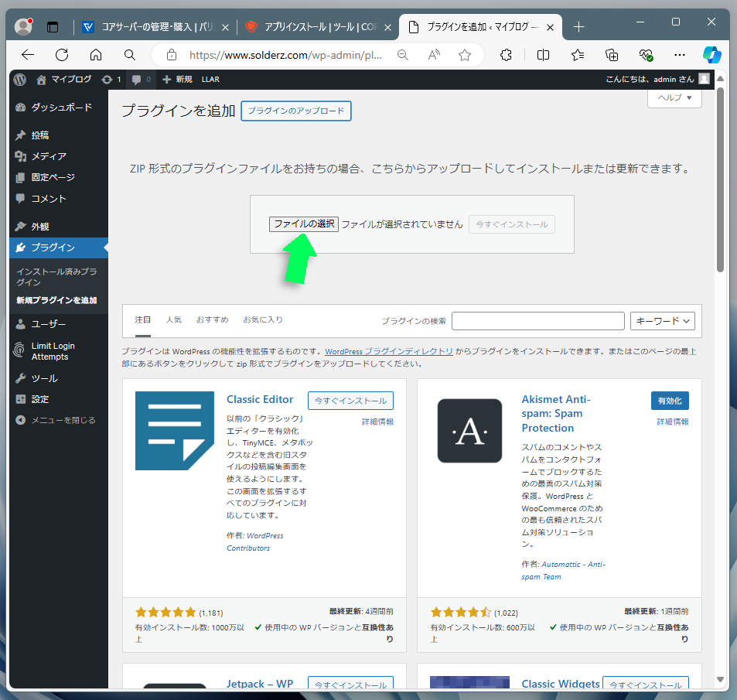Click the WordPress logo in the admin bar
The width and height of the screenshot is (737, 700).
pos(20,80)
